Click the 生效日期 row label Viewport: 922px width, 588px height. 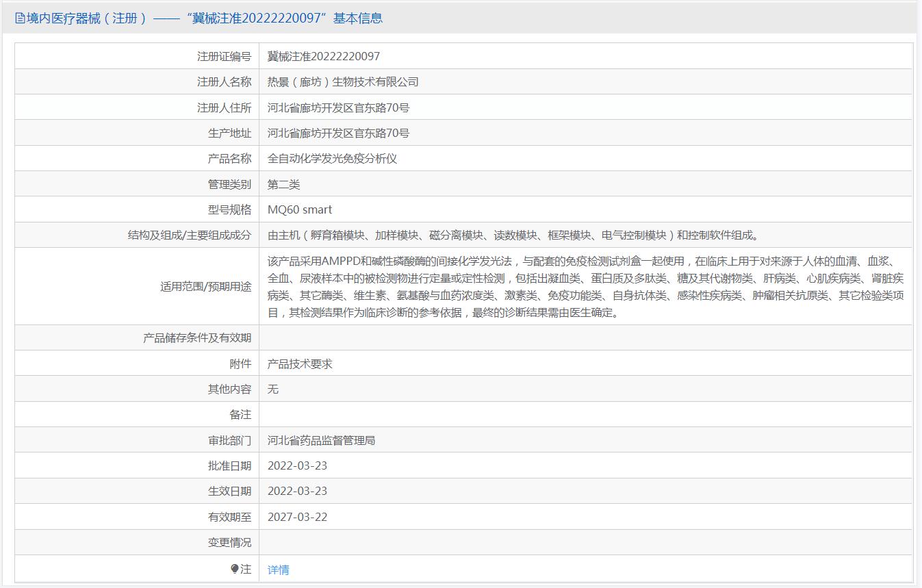coord(229,491)
